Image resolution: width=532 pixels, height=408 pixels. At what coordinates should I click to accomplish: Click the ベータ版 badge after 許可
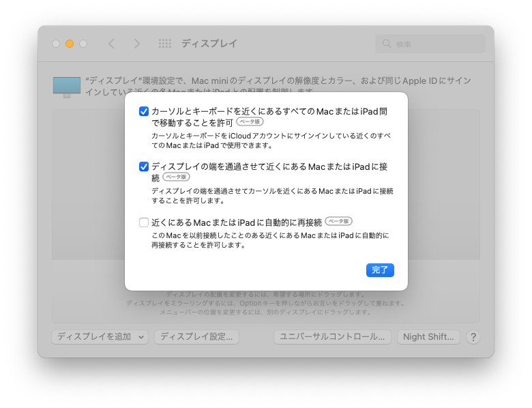click(250, 121)
